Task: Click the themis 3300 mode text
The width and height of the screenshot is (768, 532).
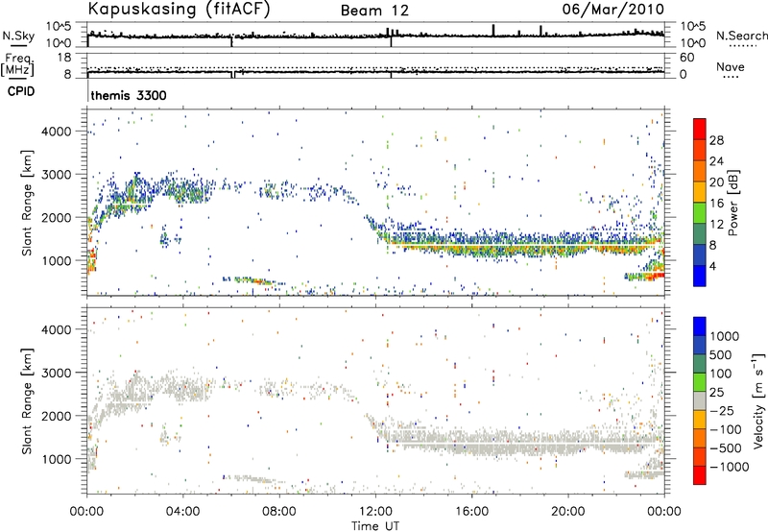Action: (x=129, y=95)
